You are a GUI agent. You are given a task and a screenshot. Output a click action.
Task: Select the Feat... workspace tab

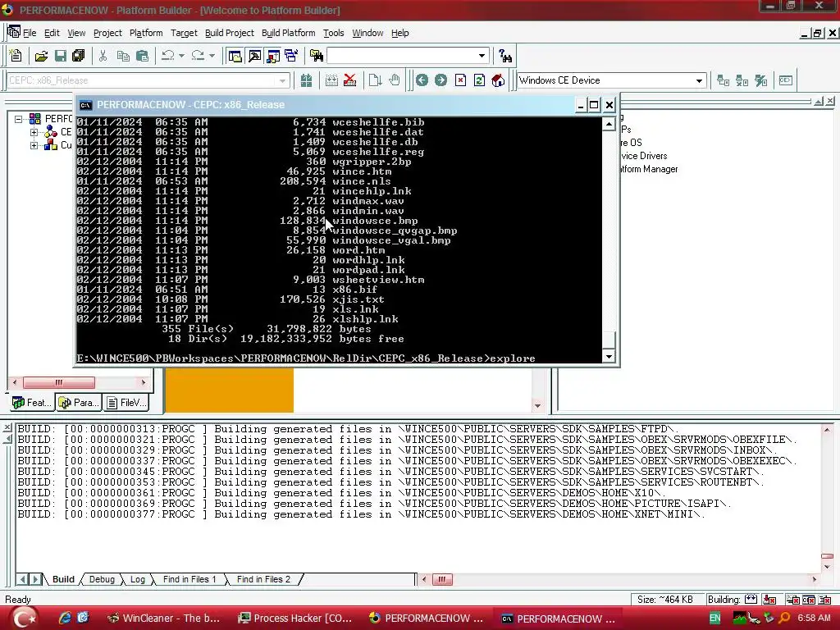[x=32, y=402]
